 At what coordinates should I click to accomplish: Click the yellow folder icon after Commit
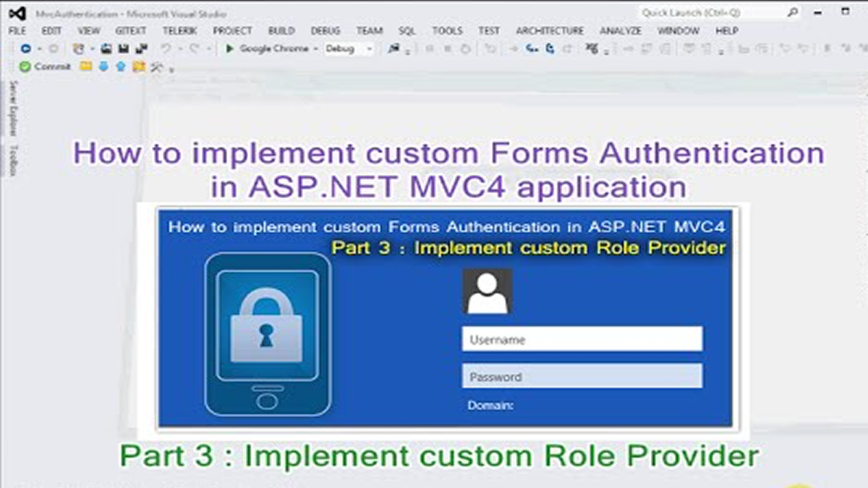tap(86, 67)
